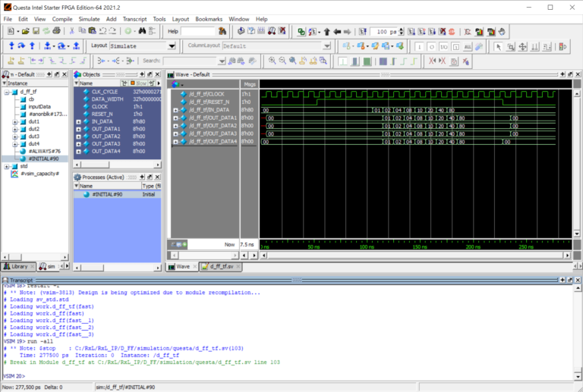Expand IN_DATA in the Objects panel
Viewport: 583px width, 392px height.
point(78,122)
